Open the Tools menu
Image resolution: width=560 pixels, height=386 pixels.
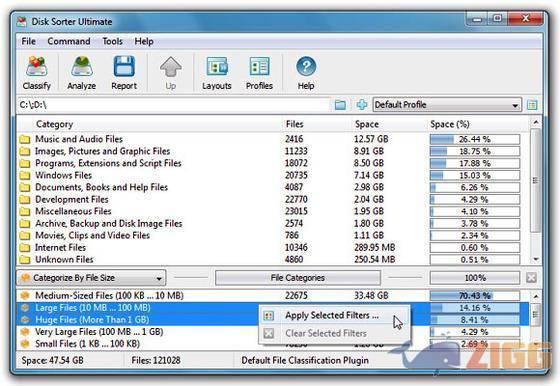[x=112, y=41]
